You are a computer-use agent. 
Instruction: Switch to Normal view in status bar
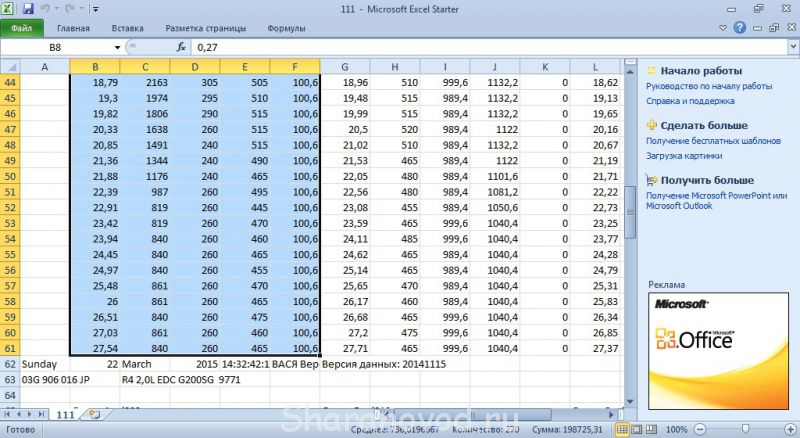pos(622,429)
